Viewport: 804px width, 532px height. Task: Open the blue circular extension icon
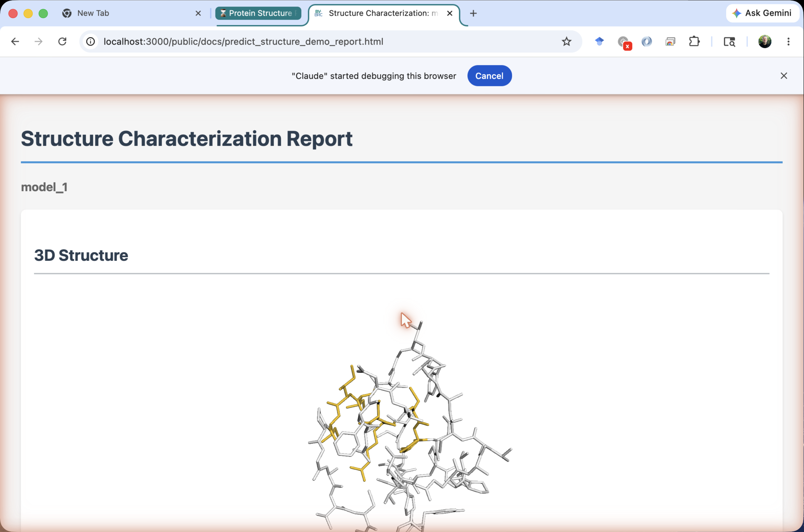(647, 41)
